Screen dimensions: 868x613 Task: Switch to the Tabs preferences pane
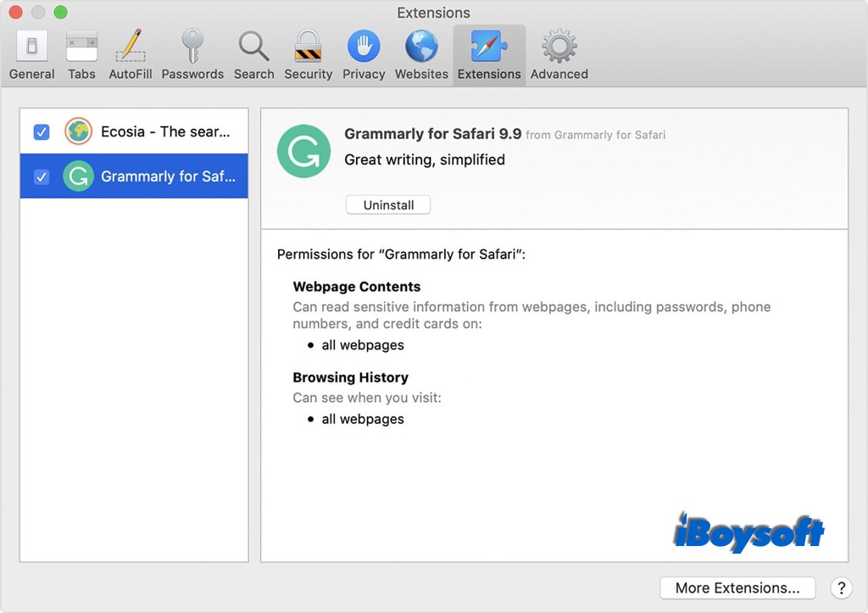pyautogui.click(x=81, y=54)
